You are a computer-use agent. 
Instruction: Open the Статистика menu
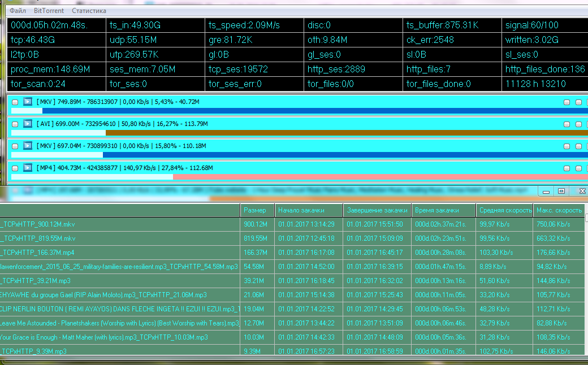coord(89,11)
